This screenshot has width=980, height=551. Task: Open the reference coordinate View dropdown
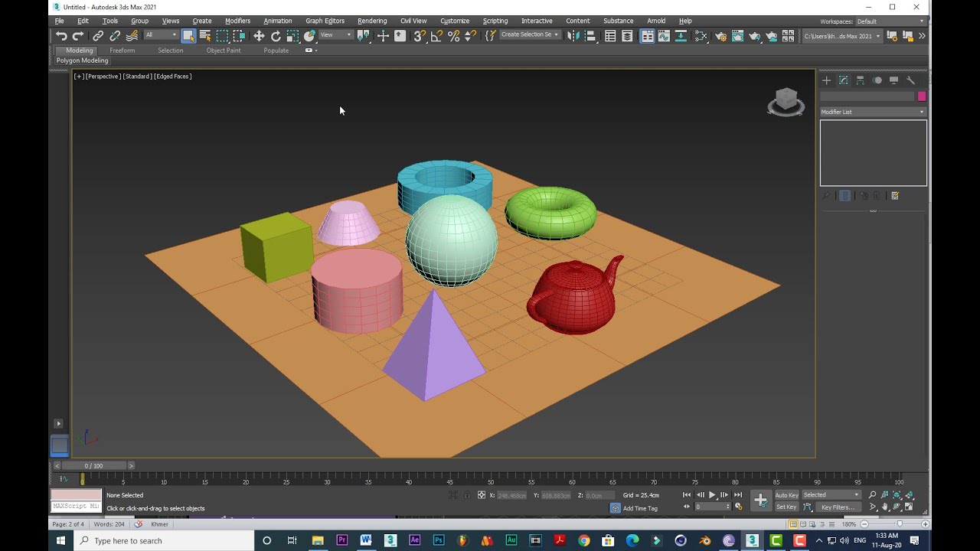pos(336,35)
